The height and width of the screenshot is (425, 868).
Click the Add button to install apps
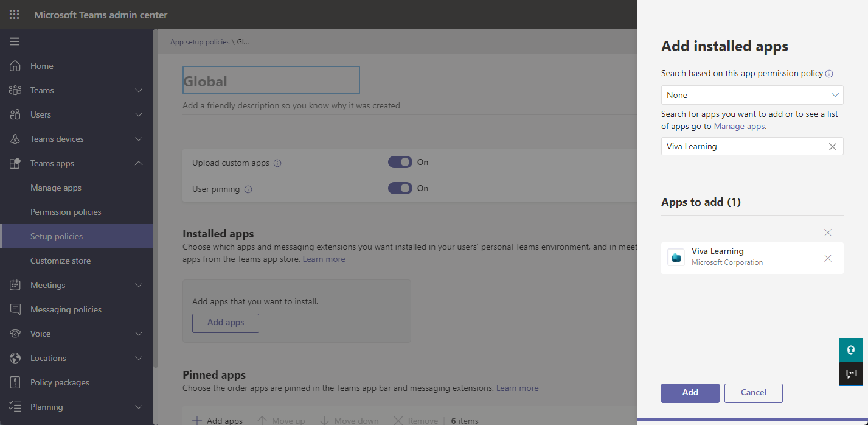(x=690, y=393)
